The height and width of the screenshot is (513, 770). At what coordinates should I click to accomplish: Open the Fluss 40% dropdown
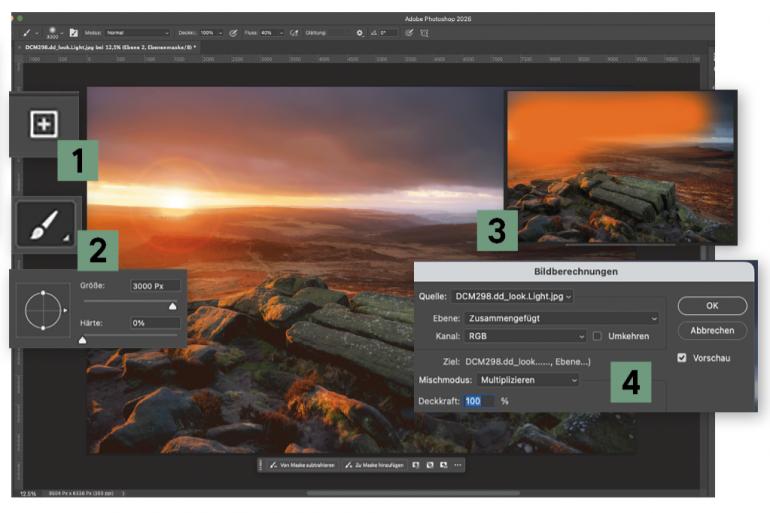pos(272,33)
